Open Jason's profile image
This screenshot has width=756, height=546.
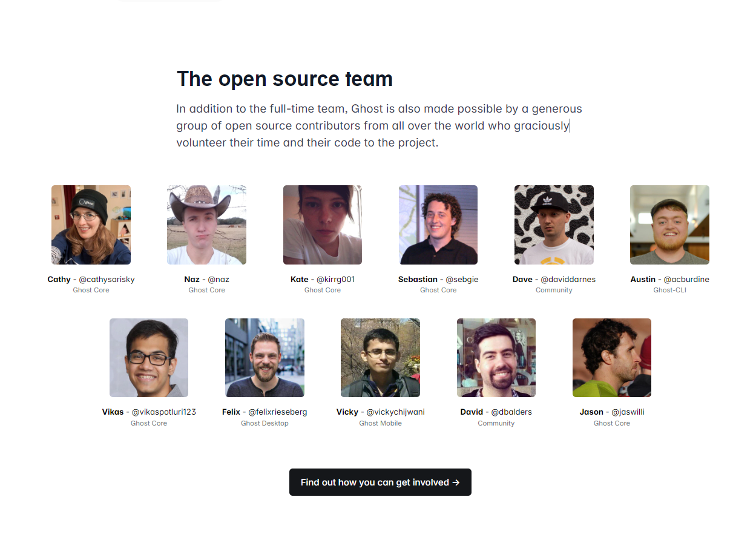coord(612,358)
